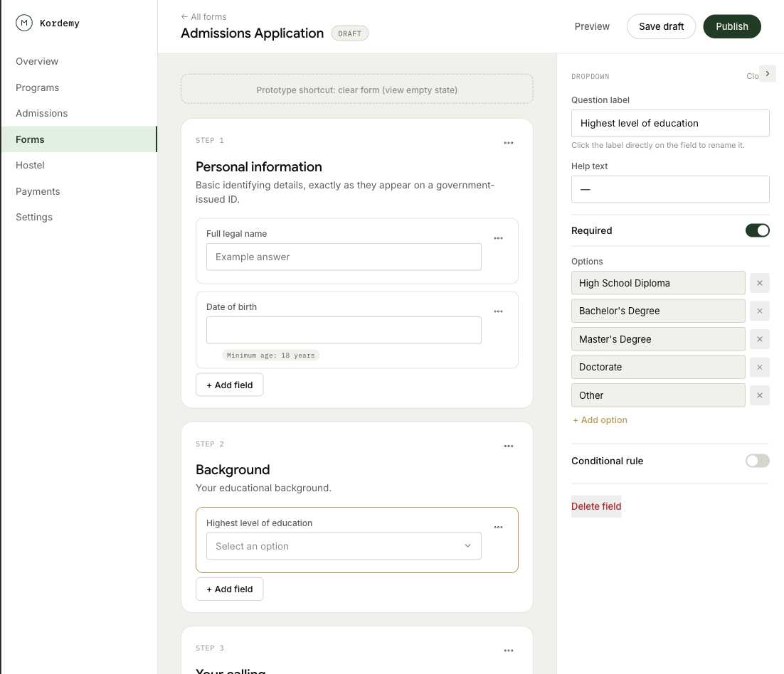Remove the Master's Degree option
The height and width of the screenshot is (674, 784).
click(760, 339)
